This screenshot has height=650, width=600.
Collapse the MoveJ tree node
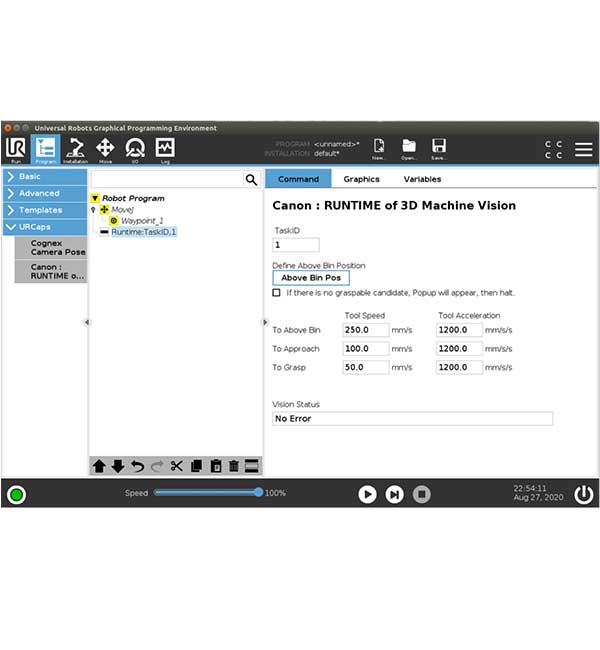point(93,210)
